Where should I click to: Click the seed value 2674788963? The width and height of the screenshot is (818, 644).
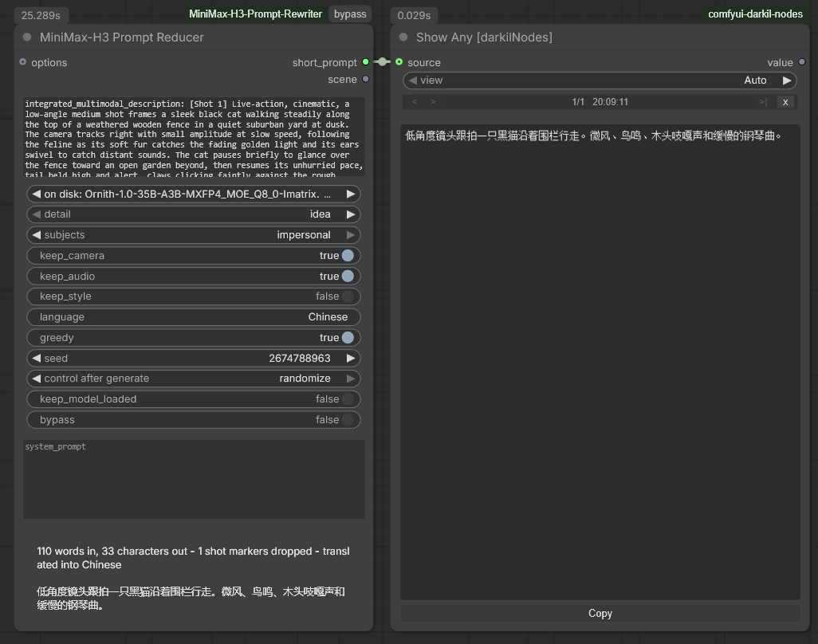coord(300,358)
